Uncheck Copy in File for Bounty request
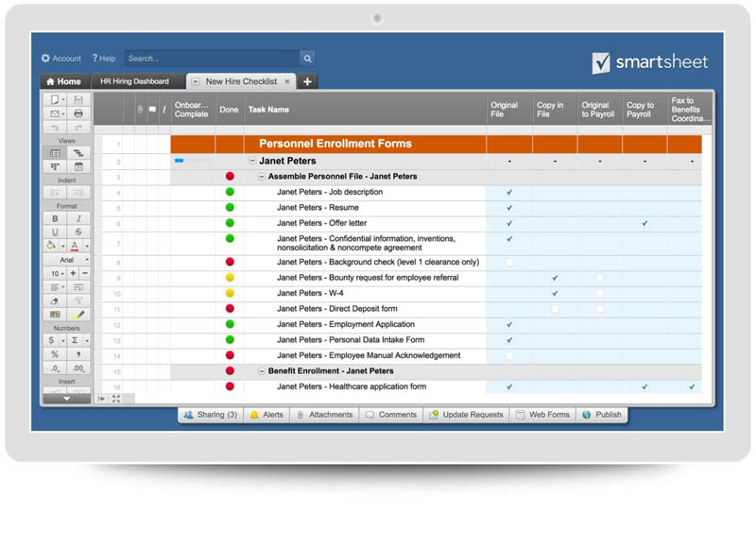The height and width of the screenshot is (533, 756). click(x=555, y=278)
